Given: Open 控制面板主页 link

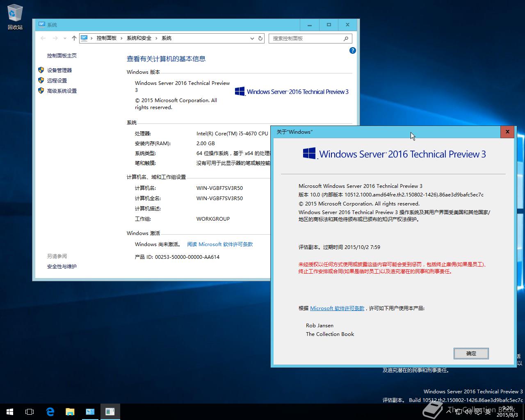Looking at the screenshot, I should click(62, 55).
